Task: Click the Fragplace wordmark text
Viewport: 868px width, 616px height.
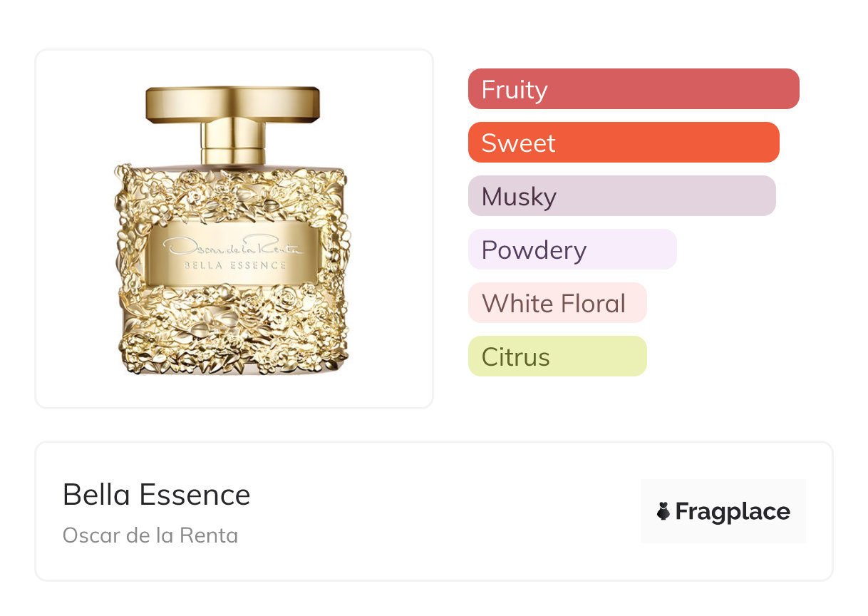Action: tap(733, 512)
